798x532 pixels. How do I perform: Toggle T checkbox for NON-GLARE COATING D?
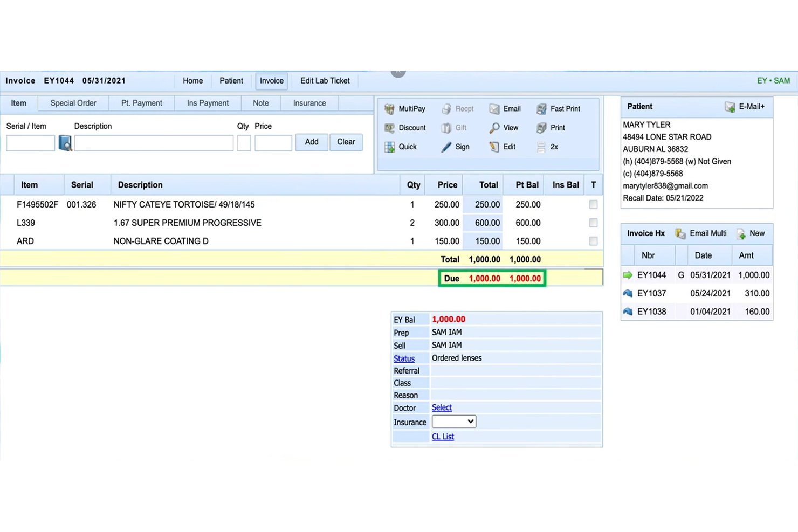pos(593,241)
